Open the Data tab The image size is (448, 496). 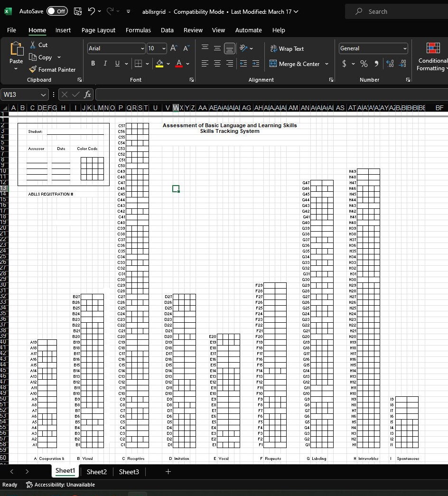pos(167,30)
